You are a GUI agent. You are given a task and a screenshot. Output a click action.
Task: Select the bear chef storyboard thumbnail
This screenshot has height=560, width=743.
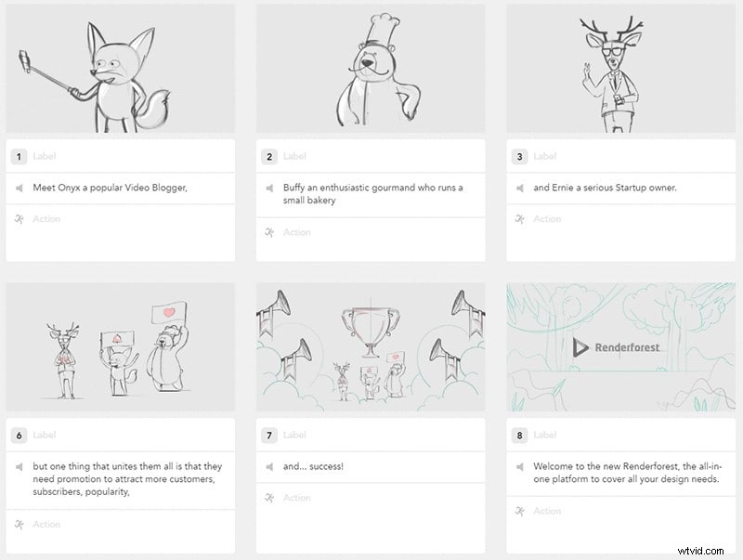coord(371,68)
